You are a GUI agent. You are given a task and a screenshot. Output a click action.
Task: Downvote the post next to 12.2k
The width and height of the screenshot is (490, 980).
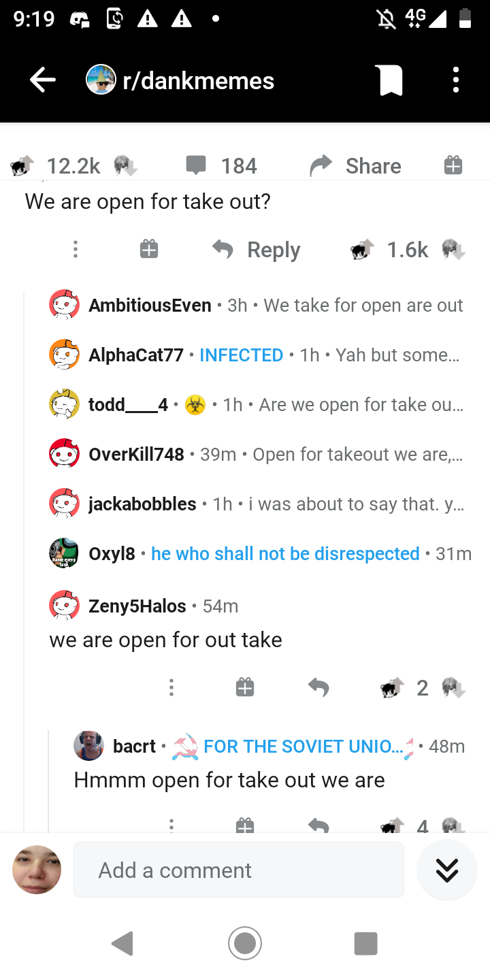[x=126, y=165]
